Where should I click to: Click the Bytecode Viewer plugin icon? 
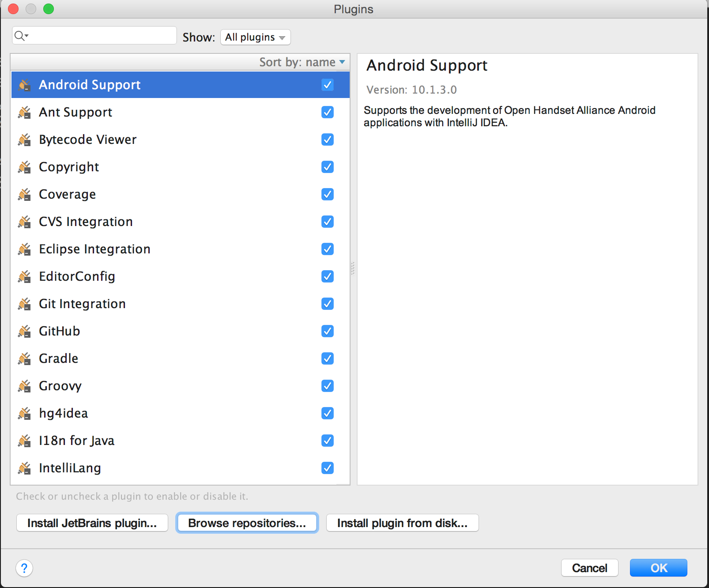click(x=24, y=139)
